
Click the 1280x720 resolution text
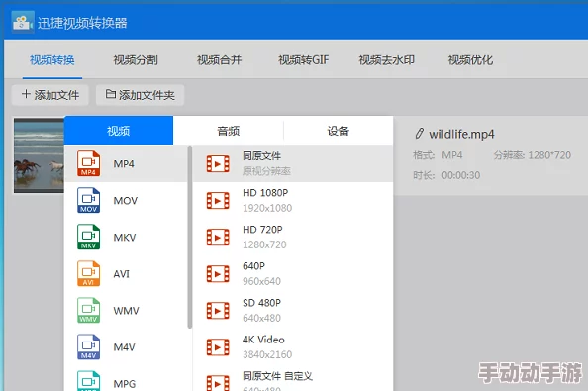click(x=264, y=244)
